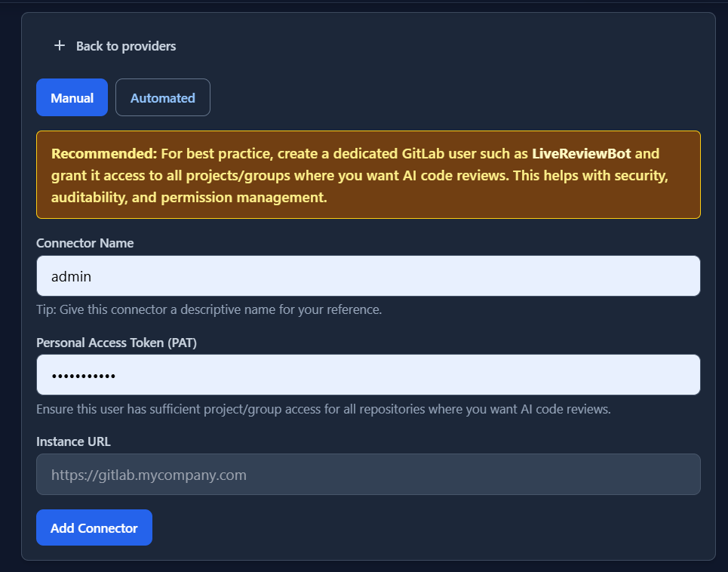
Task: Click the bold Recommended heading in banner
Action: click(103, 154)
